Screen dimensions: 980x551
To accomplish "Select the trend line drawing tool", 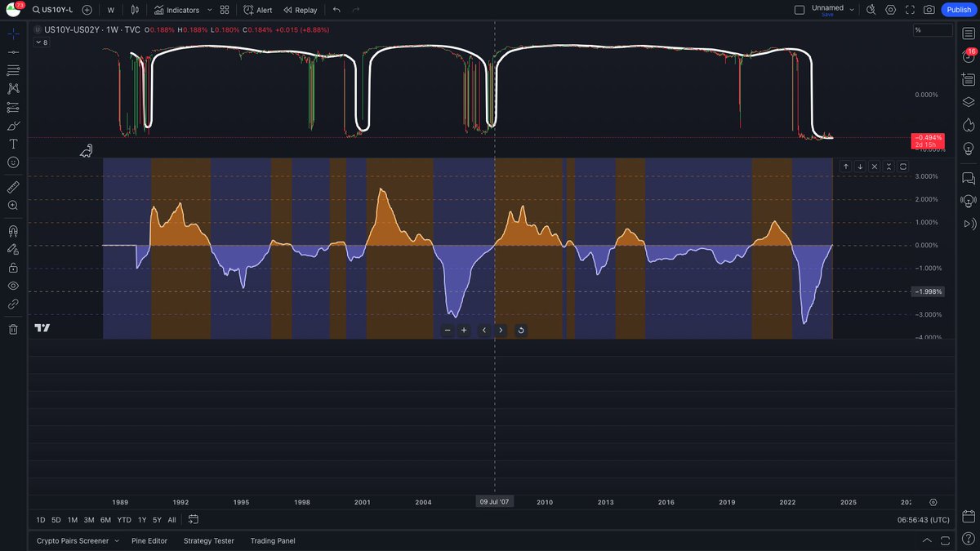I will tap(13, 52).
